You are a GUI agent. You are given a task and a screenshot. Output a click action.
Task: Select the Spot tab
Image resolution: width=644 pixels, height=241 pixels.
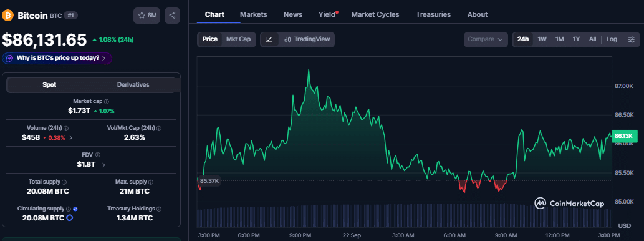(49, 85)
